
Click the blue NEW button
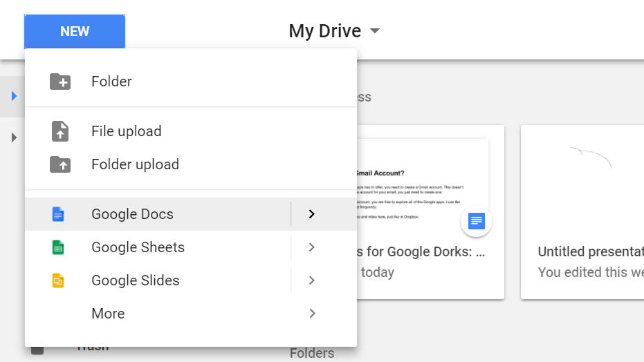75,32
